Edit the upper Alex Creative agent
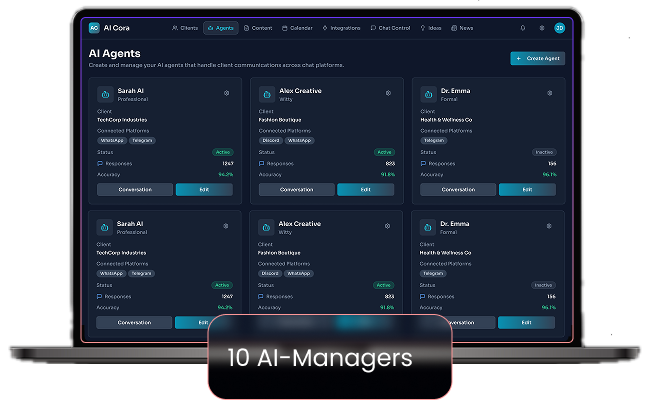The image size is (645, 400). pyautogui.click(x=365, y=189)
